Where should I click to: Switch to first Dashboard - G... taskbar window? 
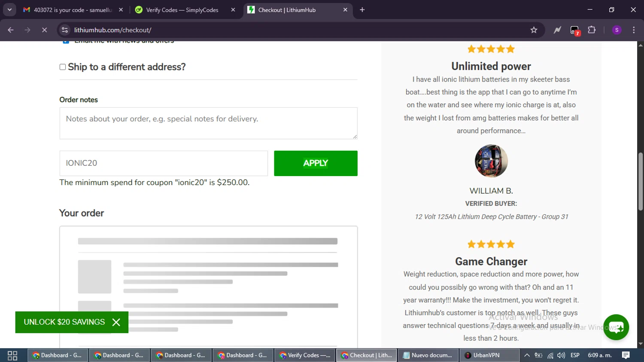click(58, 356)
